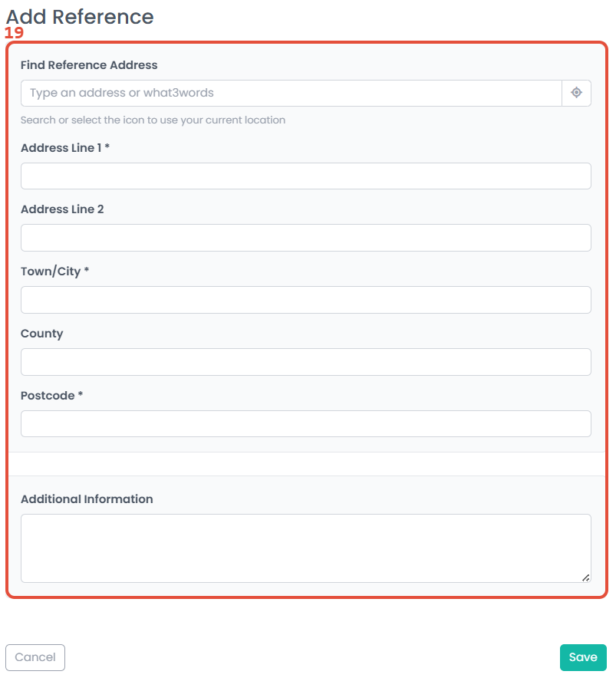
Task: Use current location via the crosshair icon
Action: click(x=576, y=93)
